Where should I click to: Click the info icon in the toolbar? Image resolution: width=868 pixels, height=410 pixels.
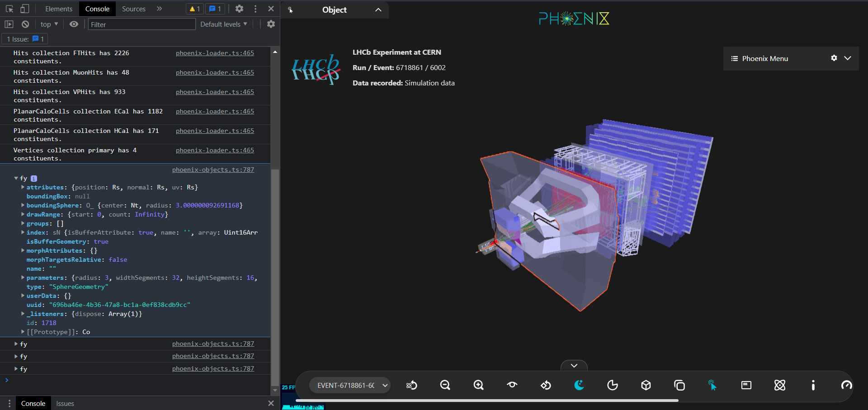[812, 385]
